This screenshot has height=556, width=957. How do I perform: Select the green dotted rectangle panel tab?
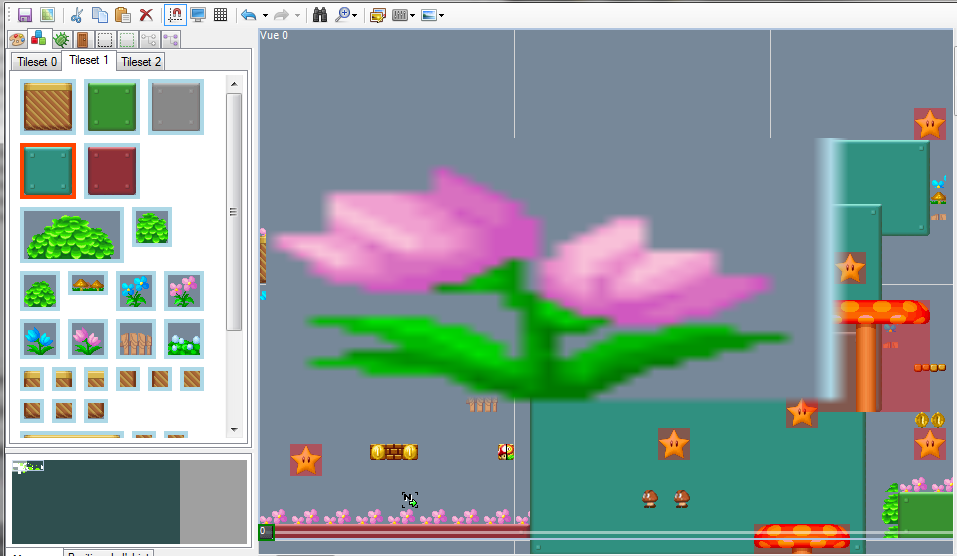(127, 40)
